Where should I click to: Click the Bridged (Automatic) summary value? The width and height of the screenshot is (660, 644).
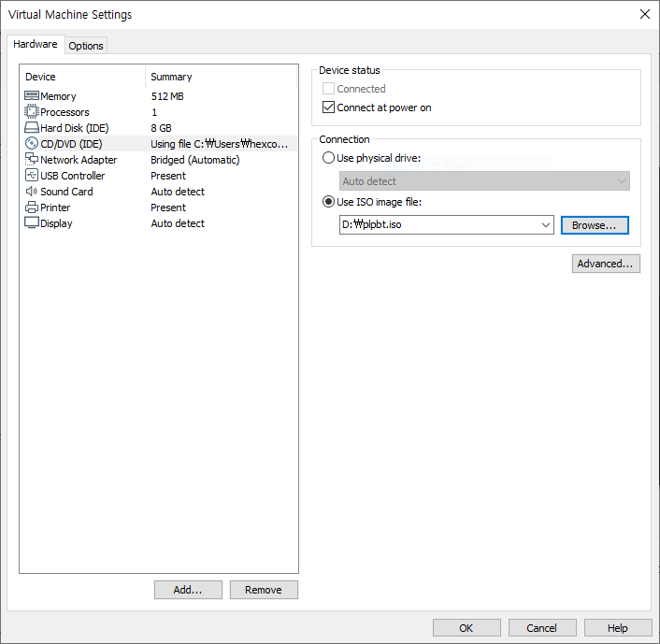coord(194,160)
